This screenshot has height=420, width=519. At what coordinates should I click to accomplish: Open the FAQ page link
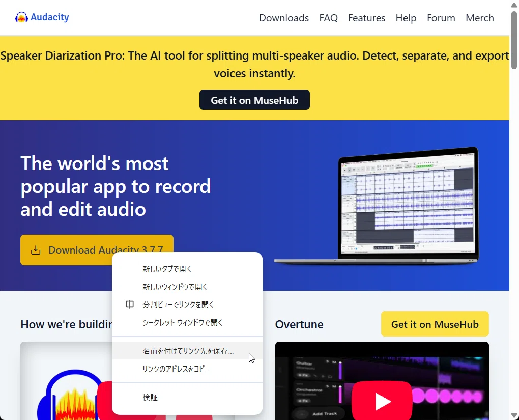328,18
